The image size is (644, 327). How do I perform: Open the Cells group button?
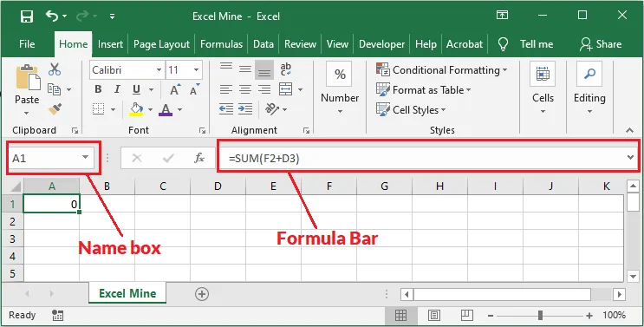tap(543, 88)
